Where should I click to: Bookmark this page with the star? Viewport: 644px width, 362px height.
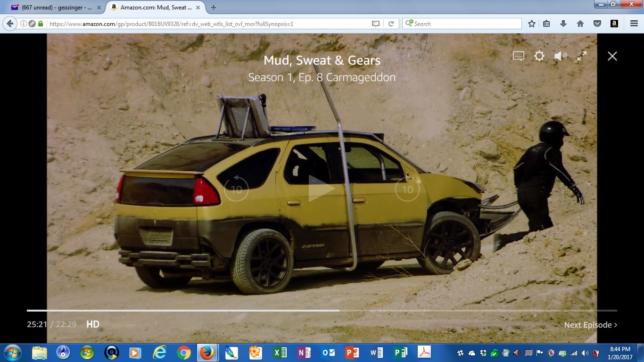pyautogui.click(x=532, y=24)
